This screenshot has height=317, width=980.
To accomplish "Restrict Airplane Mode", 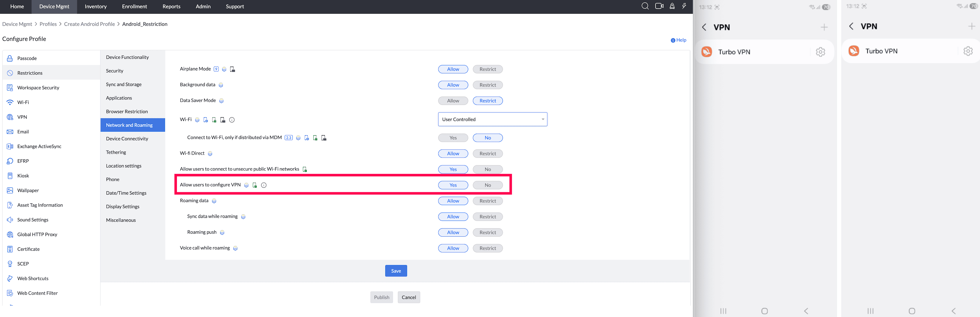I will 488,69.
